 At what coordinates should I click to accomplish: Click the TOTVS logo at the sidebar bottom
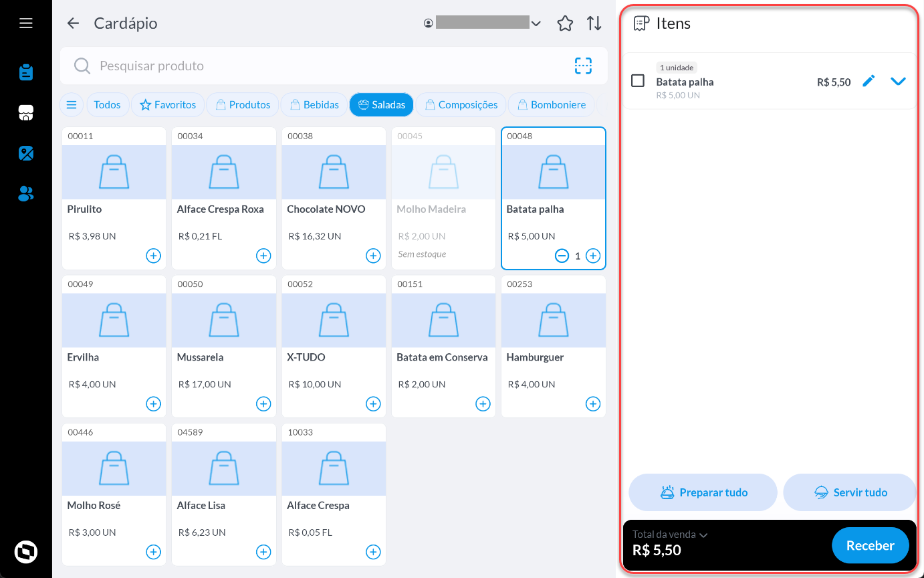tap(26, 552)
